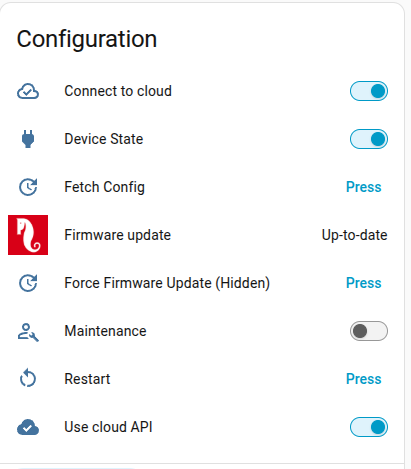Click the Force Firmware Update clock icon
The image size is (411, 469).
pos(28,283)
